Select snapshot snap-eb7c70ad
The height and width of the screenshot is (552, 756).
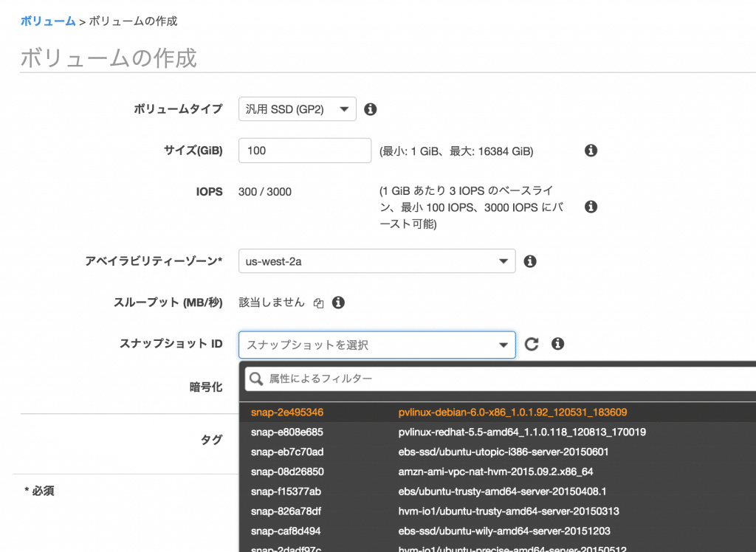pos(498,452)
